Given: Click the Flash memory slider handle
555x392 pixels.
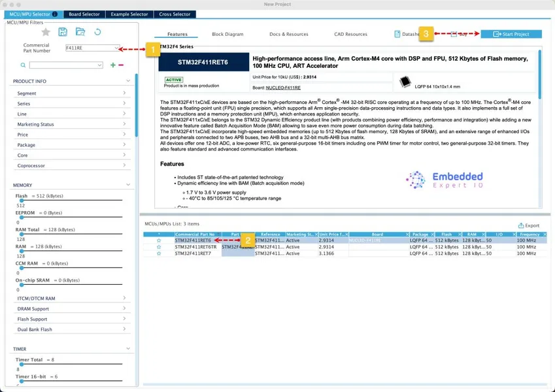Looking at the screenshot, I should click(21, 201).
